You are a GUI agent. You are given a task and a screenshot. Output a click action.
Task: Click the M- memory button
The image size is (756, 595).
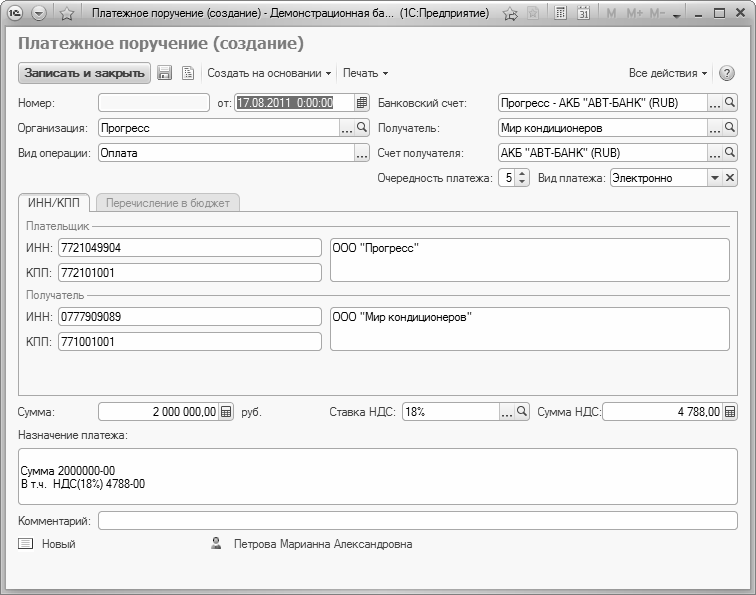(657, 14)
